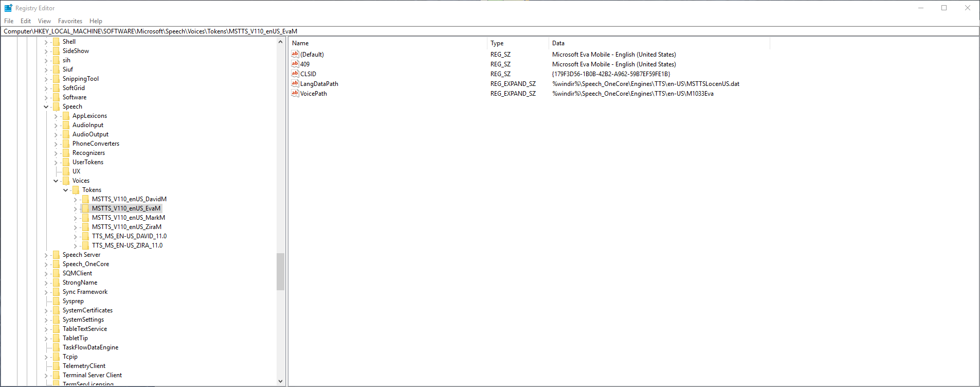
Task: Sort values by the Type column header
Action: [x=517, y=43]
